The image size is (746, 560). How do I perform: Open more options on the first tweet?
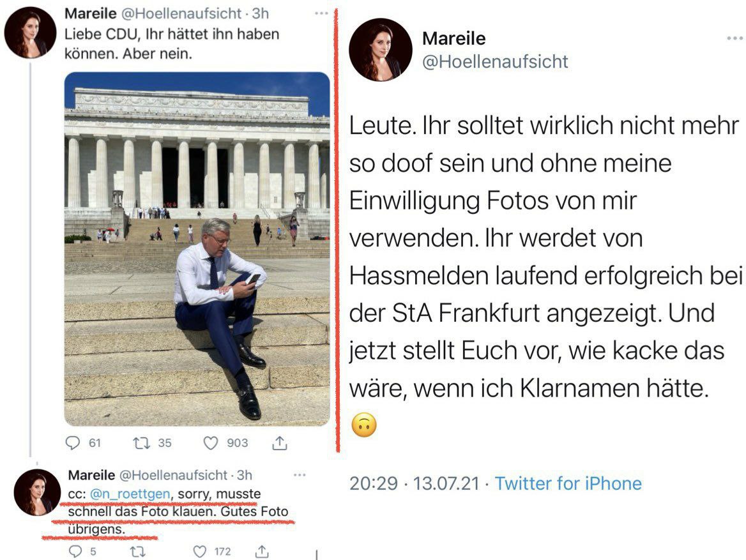pyautogui.click(x=321, y=13)
